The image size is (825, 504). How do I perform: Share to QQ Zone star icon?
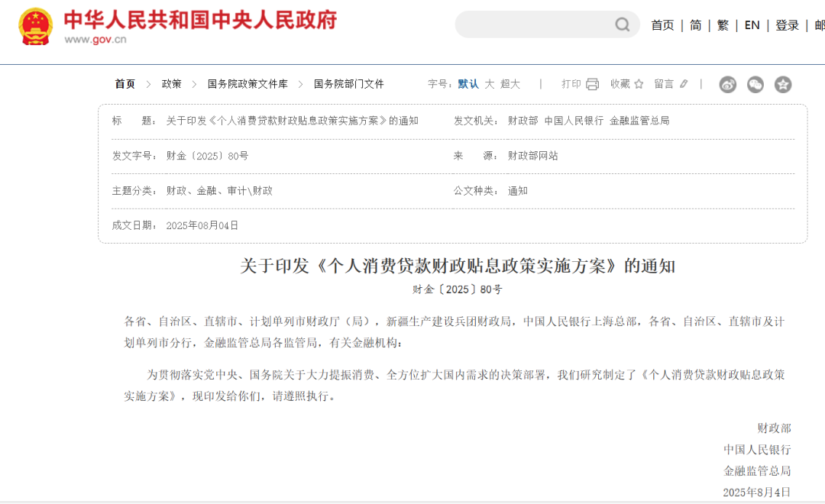(x=783, y=85)
